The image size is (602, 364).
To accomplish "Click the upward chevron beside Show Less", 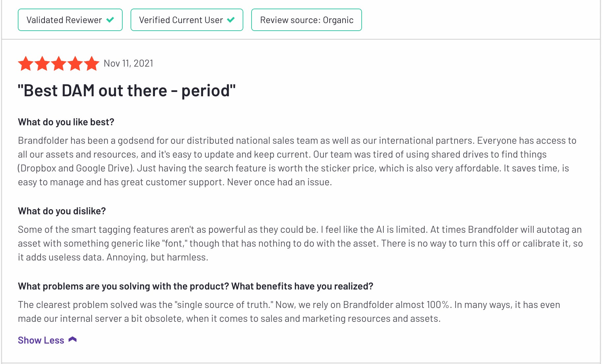I will click(x=73, y=340).
